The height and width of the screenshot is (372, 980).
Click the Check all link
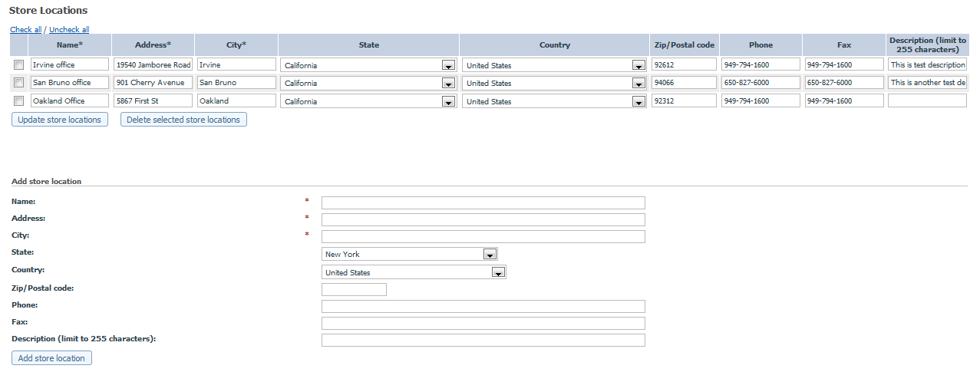coord(25,30)
